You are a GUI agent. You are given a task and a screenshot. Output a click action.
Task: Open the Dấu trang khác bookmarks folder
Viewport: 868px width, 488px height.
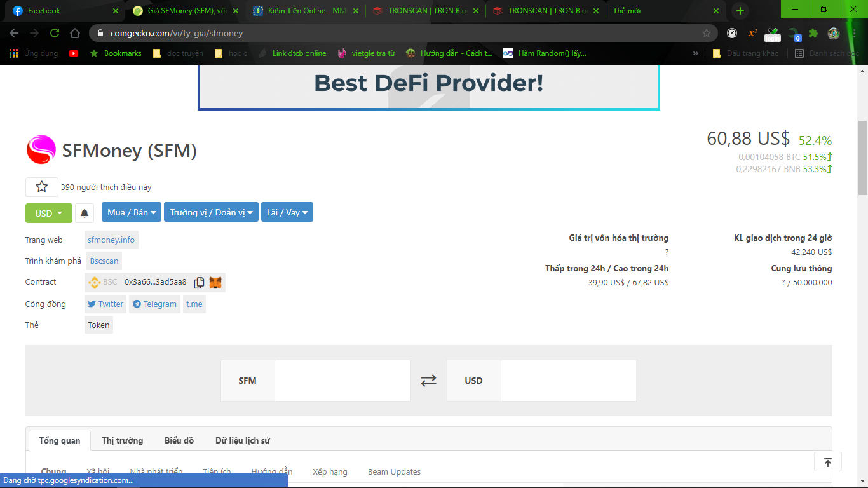(x=745, y=53)
